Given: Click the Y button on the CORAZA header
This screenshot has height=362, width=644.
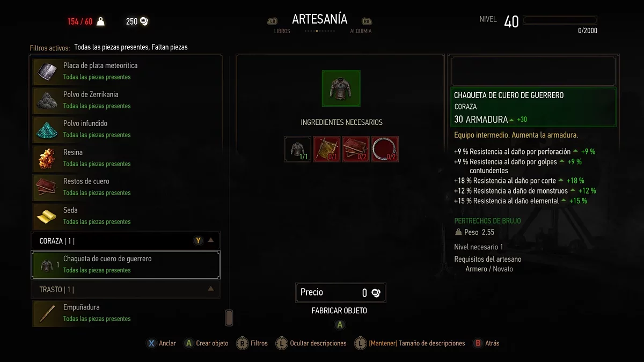Looking at the screenshot, I should 198,241.
